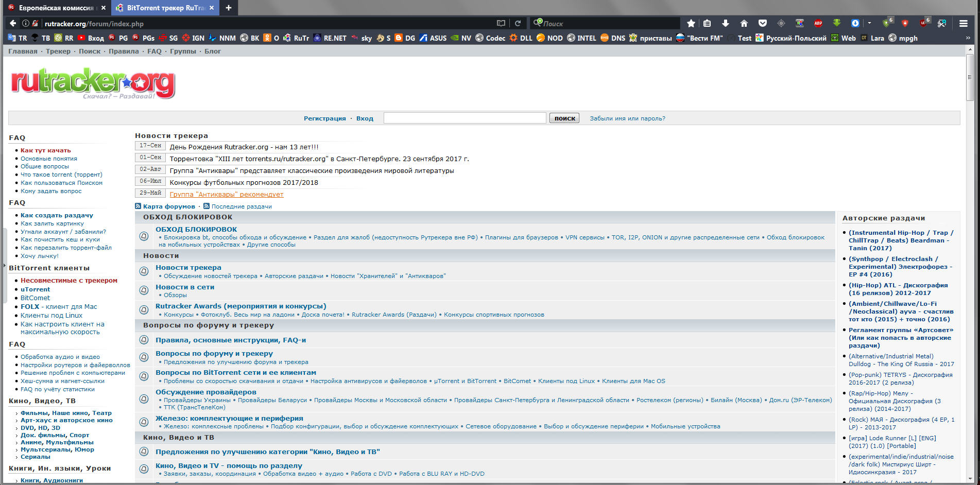Open the NNM bookmark

tap(222, 38)
